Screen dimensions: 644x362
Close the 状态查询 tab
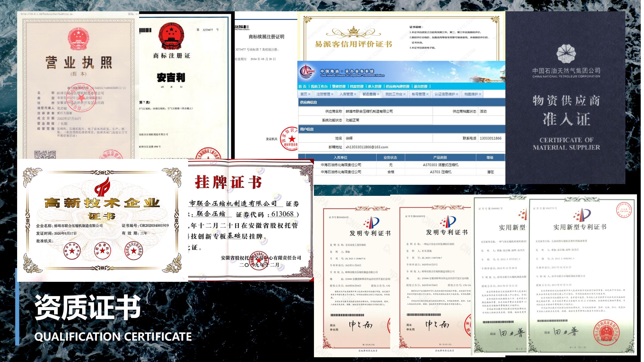tap(378, 94)
